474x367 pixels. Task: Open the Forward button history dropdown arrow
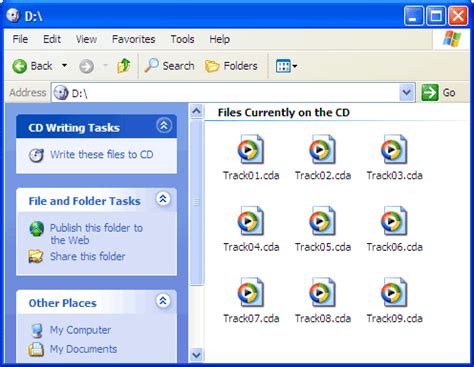[x=105, y=66]
